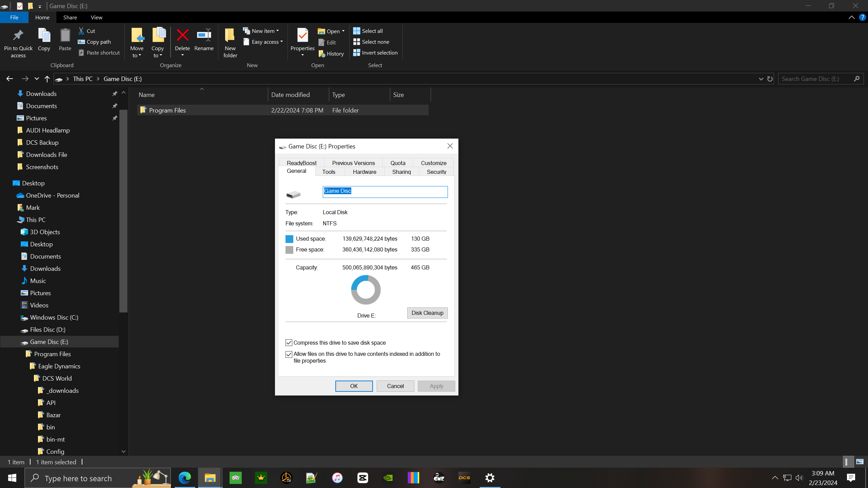Switch to large icons view in status bar
Screen dimensions: 868x488
click(x=860, y=462)
